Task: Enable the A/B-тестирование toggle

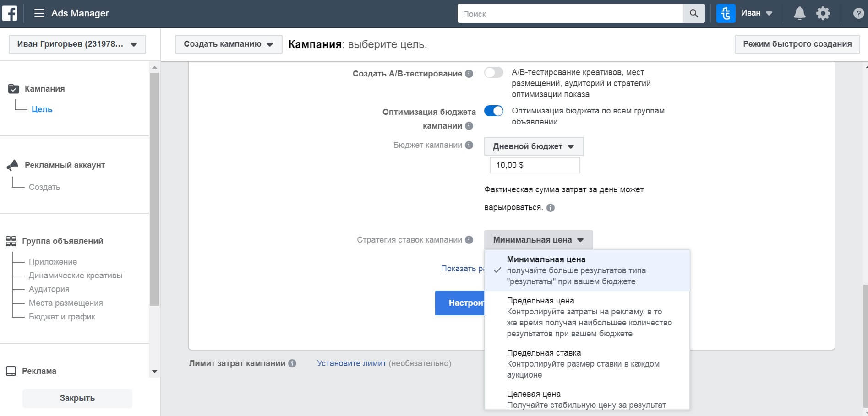Action: click(x=494, y=72)
